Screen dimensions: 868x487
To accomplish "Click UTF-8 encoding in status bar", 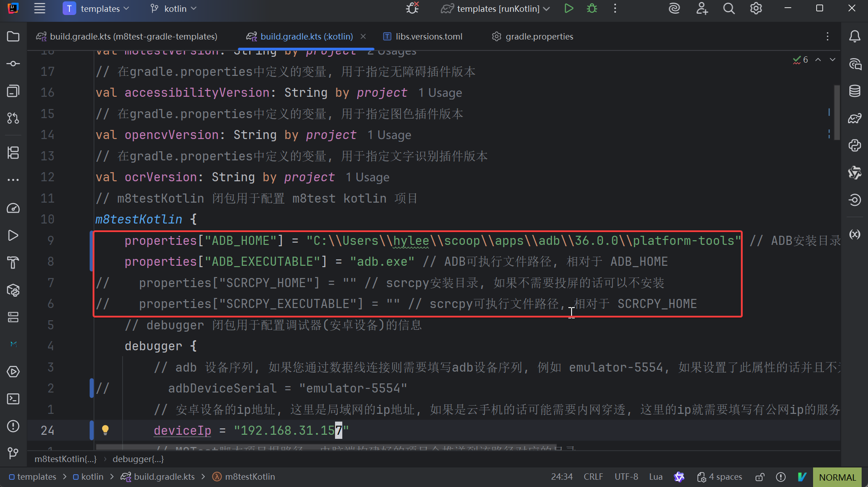I will (626, 477).
